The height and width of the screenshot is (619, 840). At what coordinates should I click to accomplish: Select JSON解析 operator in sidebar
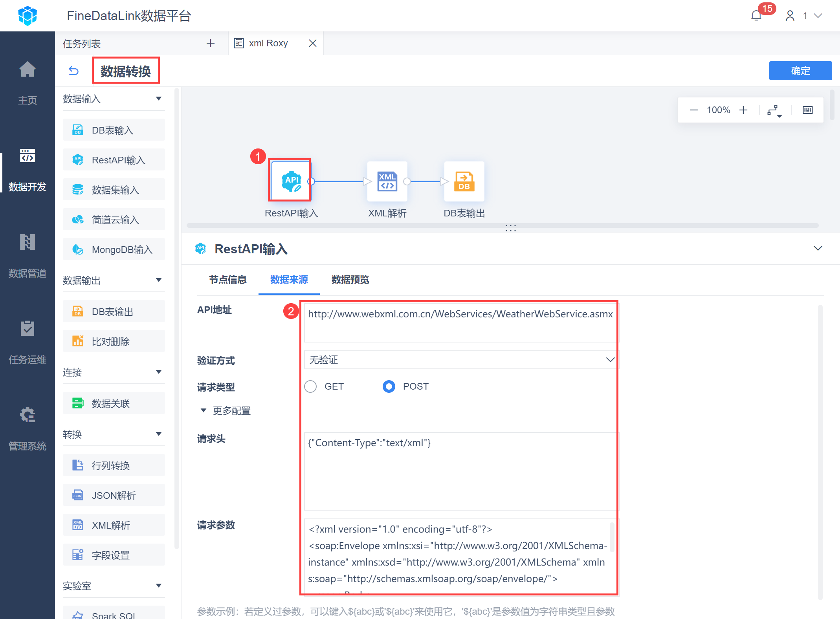pos(114,495)
